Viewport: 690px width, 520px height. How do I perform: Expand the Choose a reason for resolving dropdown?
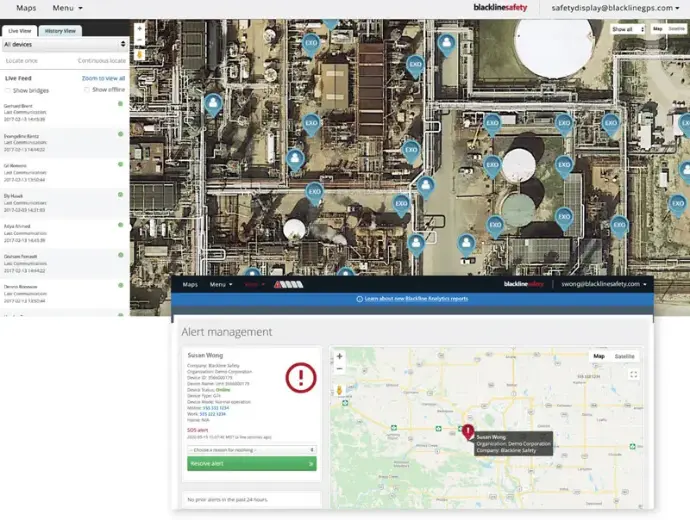250,450
